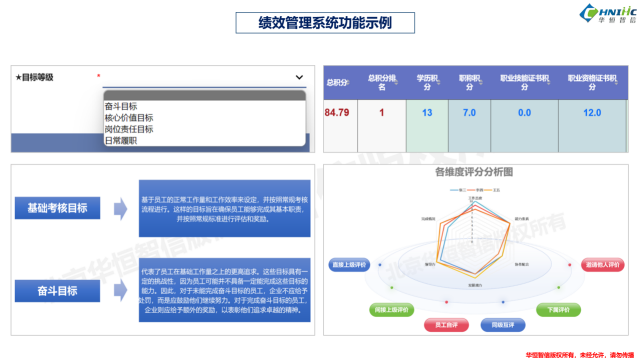Click the sort icon beside 职业技能证书积分 header
The width and height of the screenshot is (642, 361).
point(548,83)
